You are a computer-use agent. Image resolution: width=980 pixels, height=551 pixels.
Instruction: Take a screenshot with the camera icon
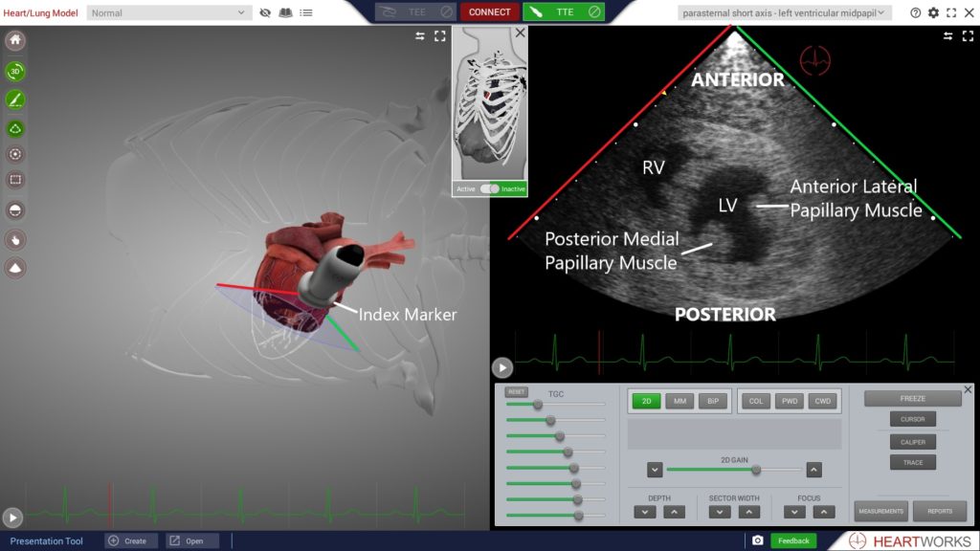coord(757,540)
